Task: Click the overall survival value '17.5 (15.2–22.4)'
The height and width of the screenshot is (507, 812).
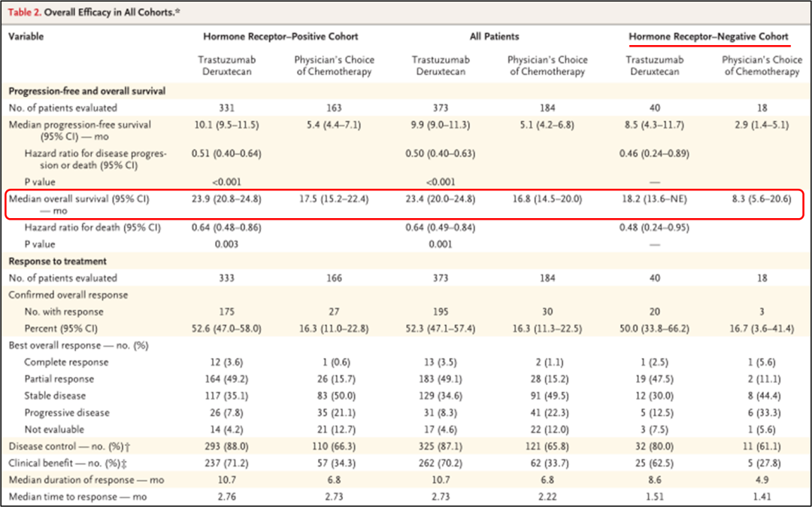Action: click(x=334, y=199)
